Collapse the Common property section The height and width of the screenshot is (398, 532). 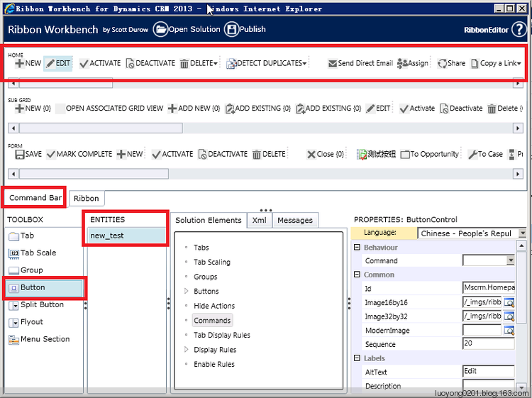[x=357, y=275]
